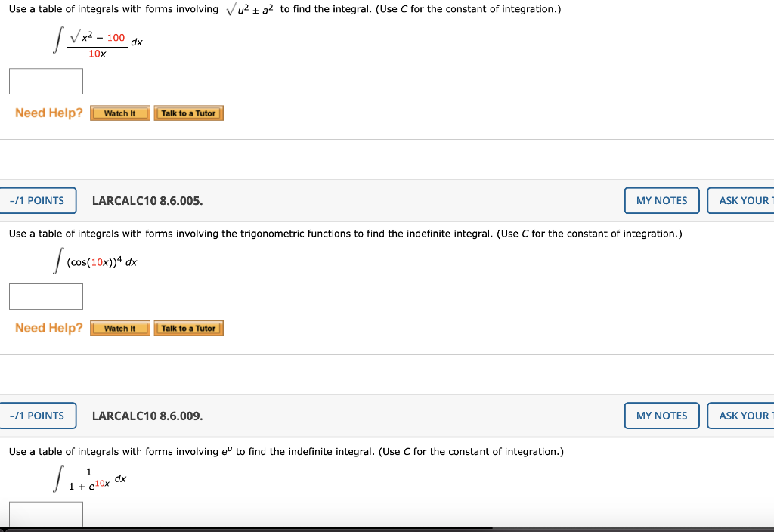Screen dimensions: 774x532
Task: Select the answer box for the sqrt(x^2-100) integral
Action: pos(45,81)
